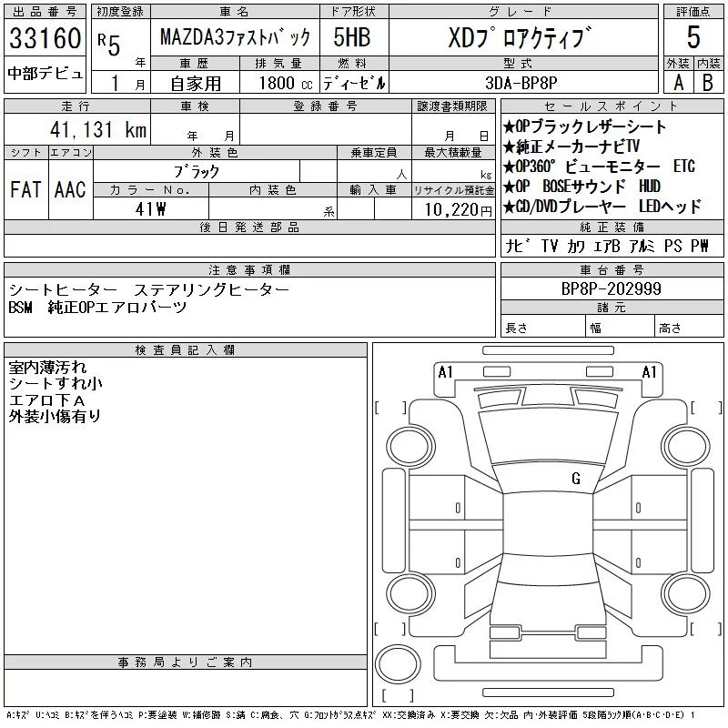The width and height of the screenshot is (728, 728).
Task: Select the mileage 41,131 km
Action: coord(98,129)
